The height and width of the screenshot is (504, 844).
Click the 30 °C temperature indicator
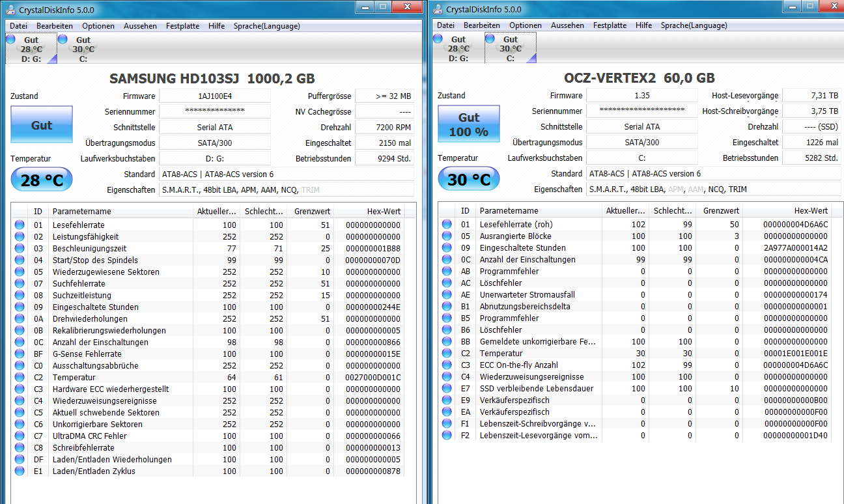469,180
